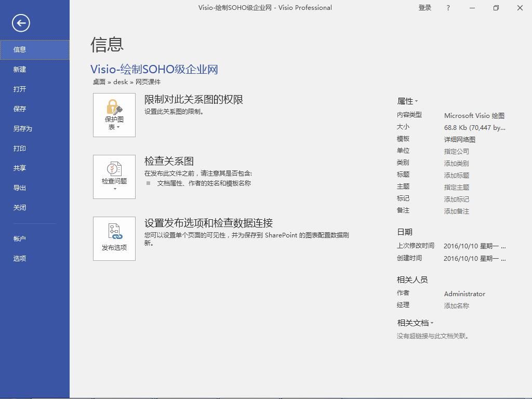532x399 pixels.
Task: Choose 打开 from the sidebar menu
Action: [x=35, y=89]
